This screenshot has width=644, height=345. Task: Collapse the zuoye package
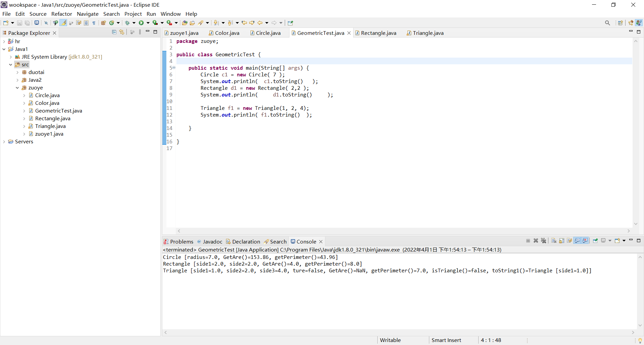coord(17,88)
